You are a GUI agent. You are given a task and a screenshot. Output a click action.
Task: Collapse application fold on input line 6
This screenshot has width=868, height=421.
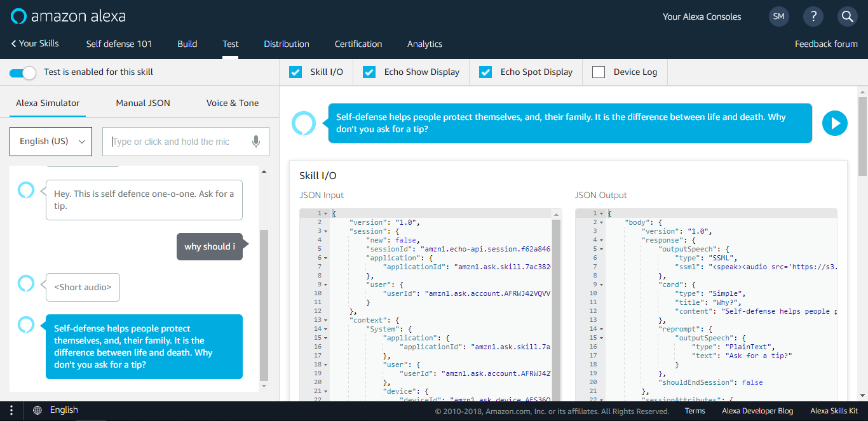[x=325, y=258]
